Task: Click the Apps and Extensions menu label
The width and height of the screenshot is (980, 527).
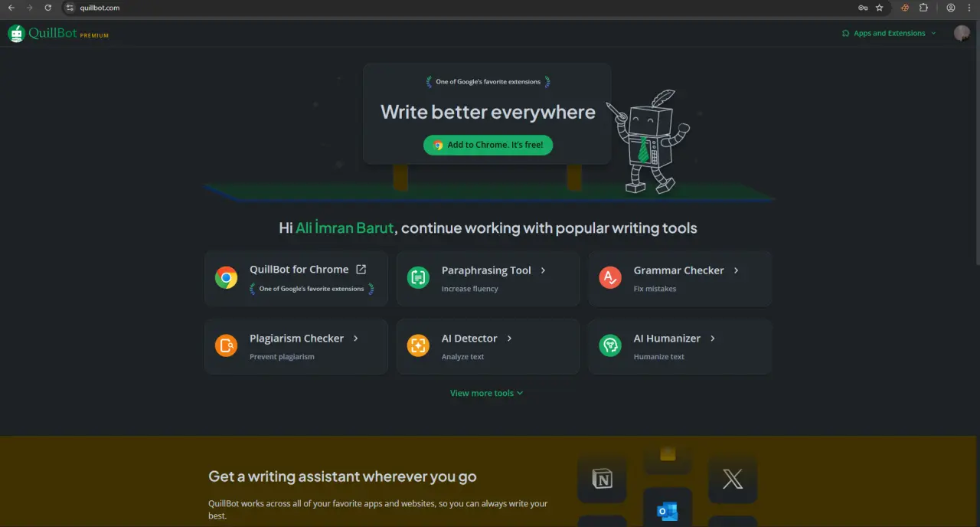Action: [890, 34]
